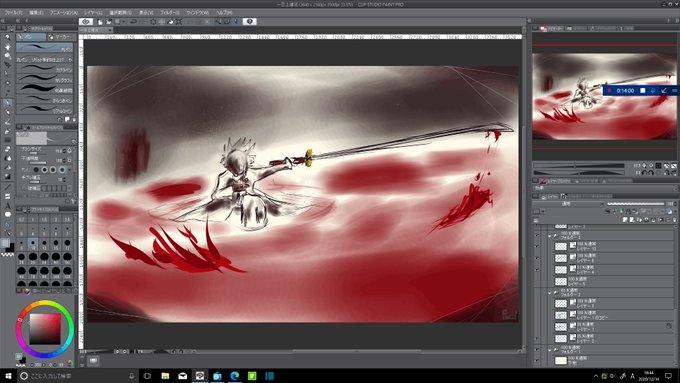Hide the topmost folder via eye icon
680x383 pixels.
click(x=537, y=236)
